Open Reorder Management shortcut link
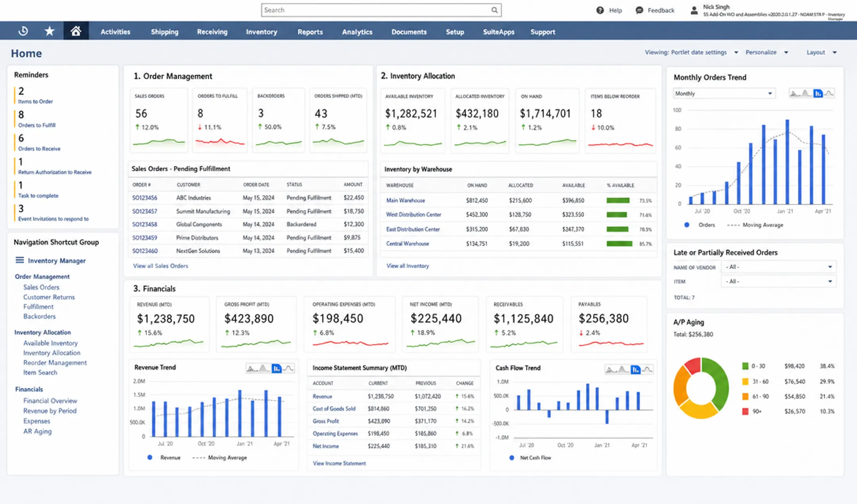The height and width of the screenshot is (504, 857). tap(55, 362)
